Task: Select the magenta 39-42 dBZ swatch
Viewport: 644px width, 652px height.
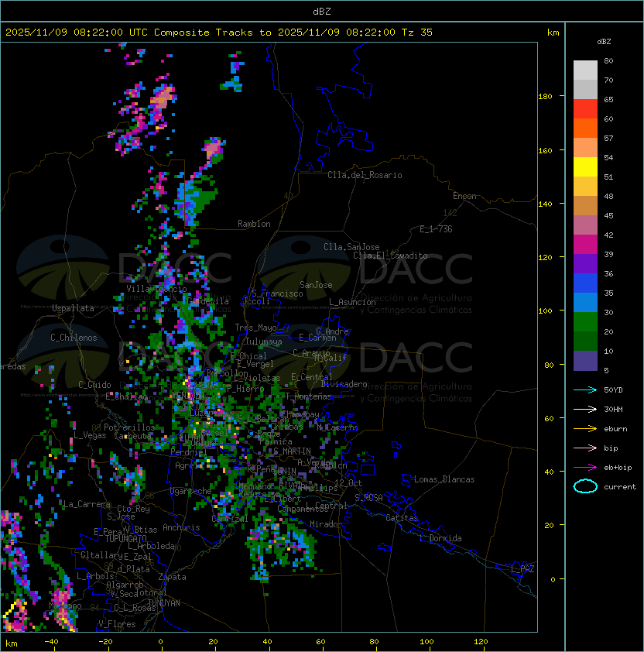Action: [585, 245]
